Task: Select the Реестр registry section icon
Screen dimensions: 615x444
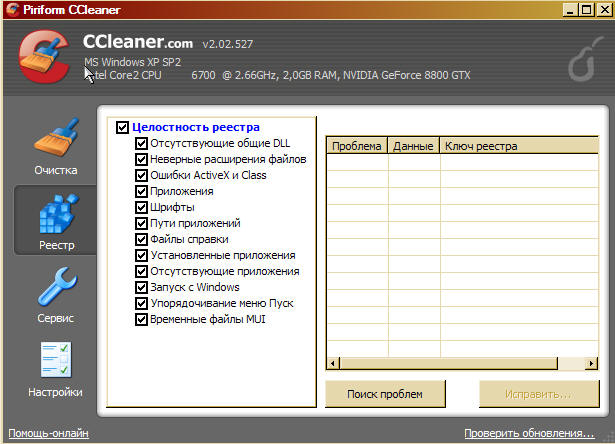Action: (58, 215)
